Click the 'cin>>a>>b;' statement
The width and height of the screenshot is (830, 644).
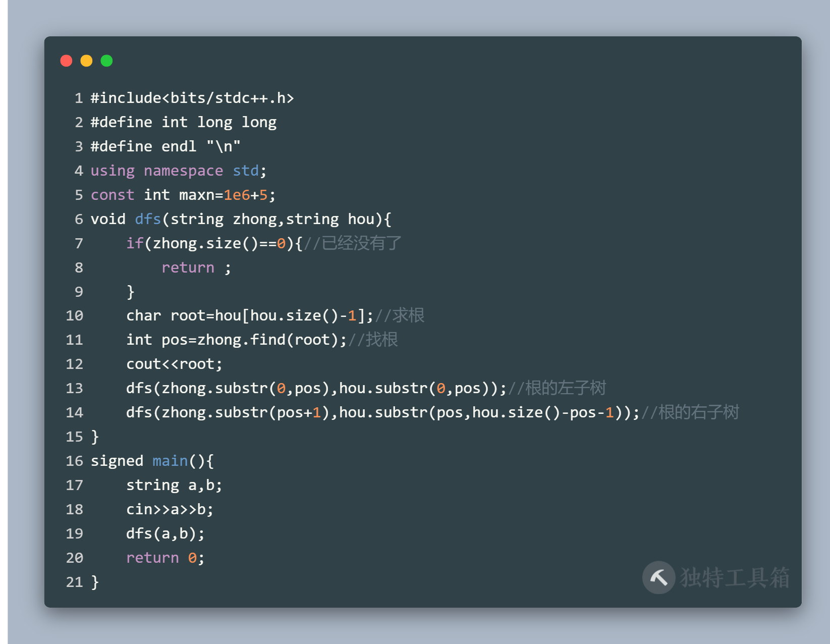170,509
